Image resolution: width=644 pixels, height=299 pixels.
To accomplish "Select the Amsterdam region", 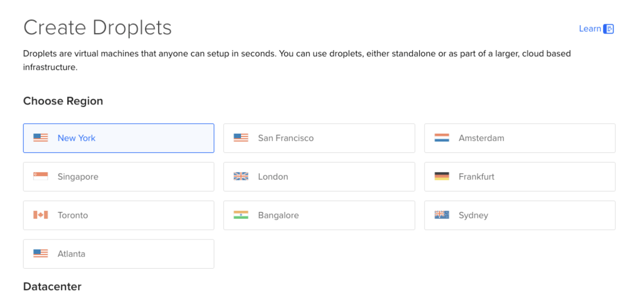I will click(x=519, y=138).
